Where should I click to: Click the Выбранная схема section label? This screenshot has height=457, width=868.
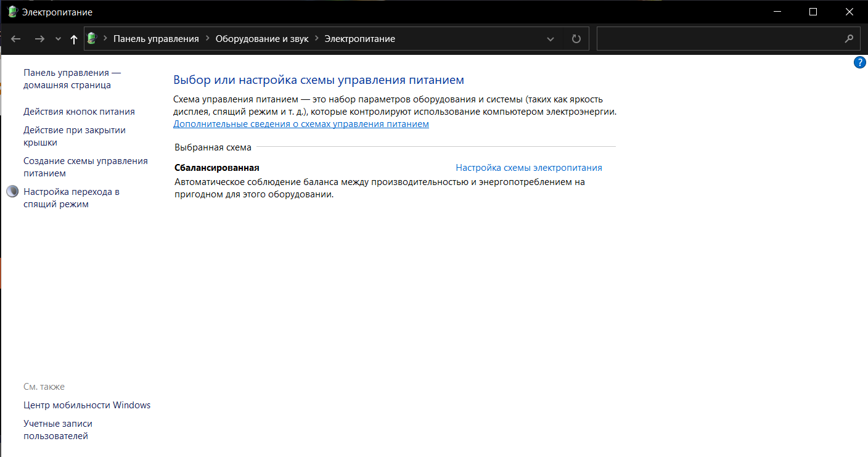(x=213, y=147)
